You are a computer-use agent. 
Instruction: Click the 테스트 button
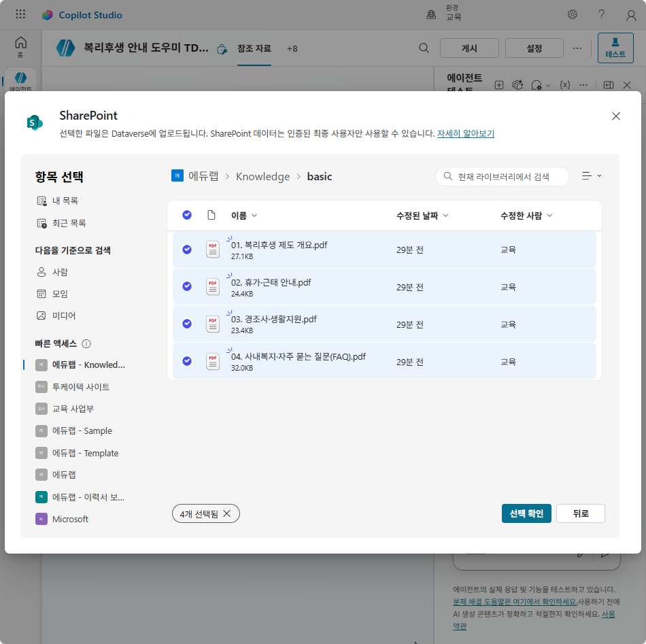coord(615,48)
